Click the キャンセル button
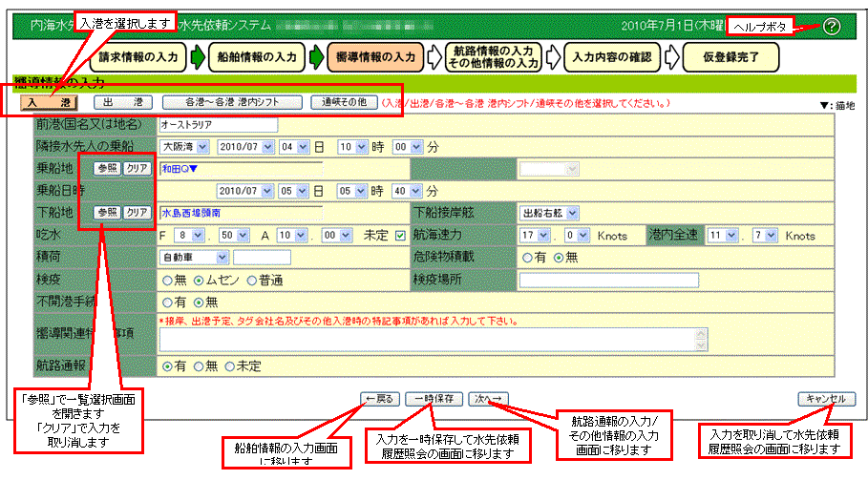The height and width of the screenshot is (480, 868). click(x=825, y=399)
